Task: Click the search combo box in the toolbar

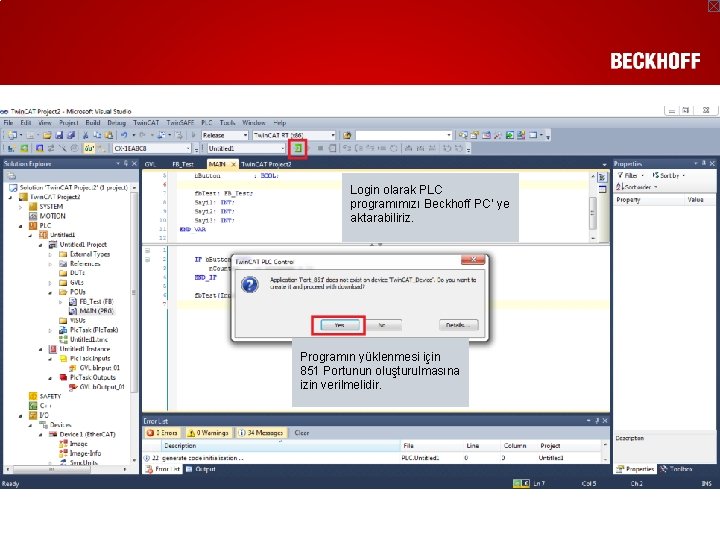Action: (x=404, y=135)
